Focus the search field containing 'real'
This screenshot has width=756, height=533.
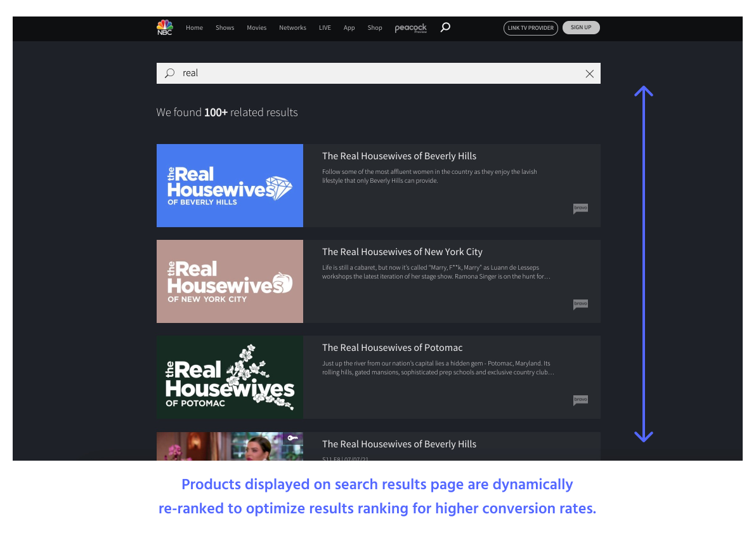(x=379, y=74)
